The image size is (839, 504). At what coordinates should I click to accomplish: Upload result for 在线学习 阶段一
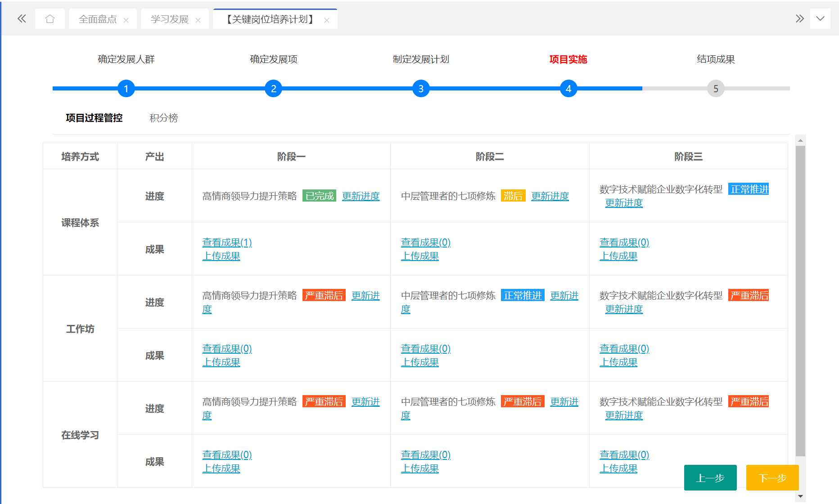point(221,468)
